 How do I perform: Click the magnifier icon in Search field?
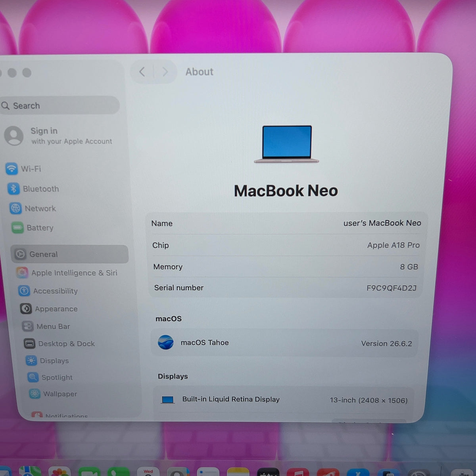[x=5, y=106]
